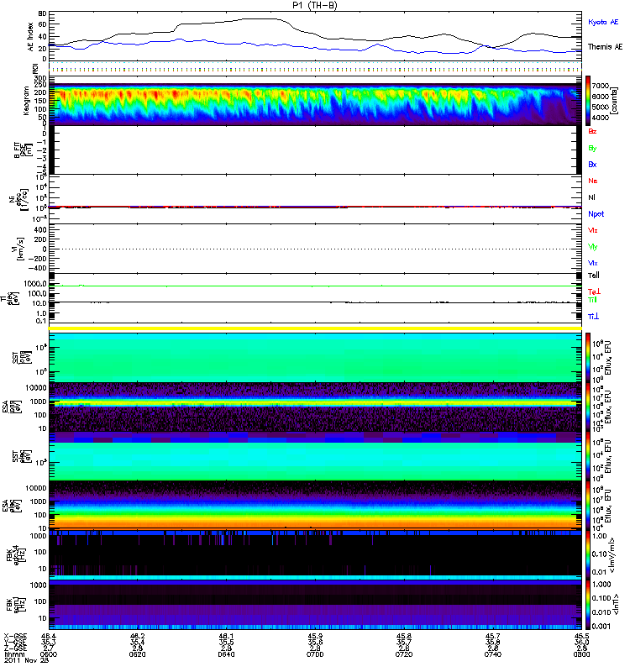630x672 pixels.
Task: Select the 0620 time tick label
Action: click(x=137, y=654)
